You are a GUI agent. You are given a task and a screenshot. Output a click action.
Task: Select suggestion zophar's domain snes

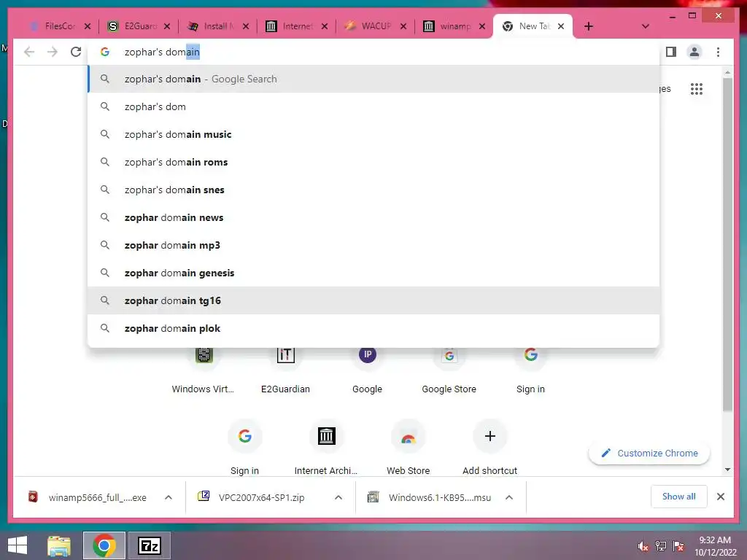pyautogui.click(x=374, y=190)
